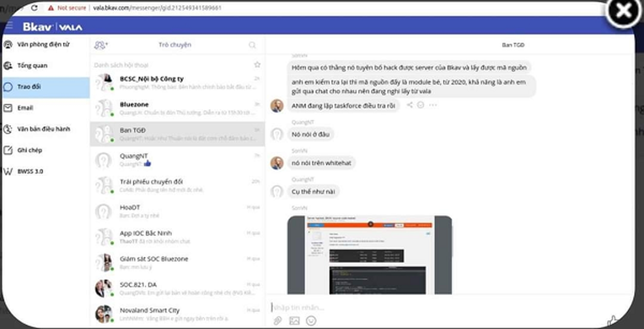This screenshot has height=329, width=644.
Task: Click the attach file paperclip icon
Action: [x=278, y=320]
